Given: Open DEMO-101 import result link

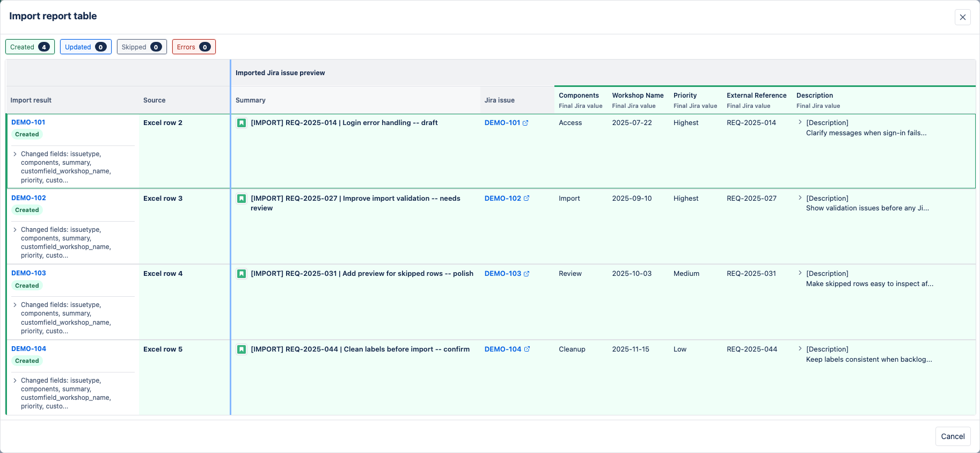Looking at the screenshot, I should click(x=28, y=122).
